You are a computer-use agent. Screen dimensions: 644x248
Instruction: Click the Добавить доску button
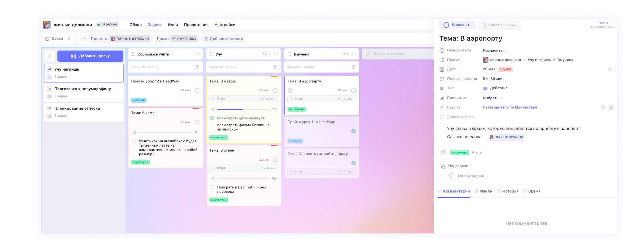click(x=90, y=56)
